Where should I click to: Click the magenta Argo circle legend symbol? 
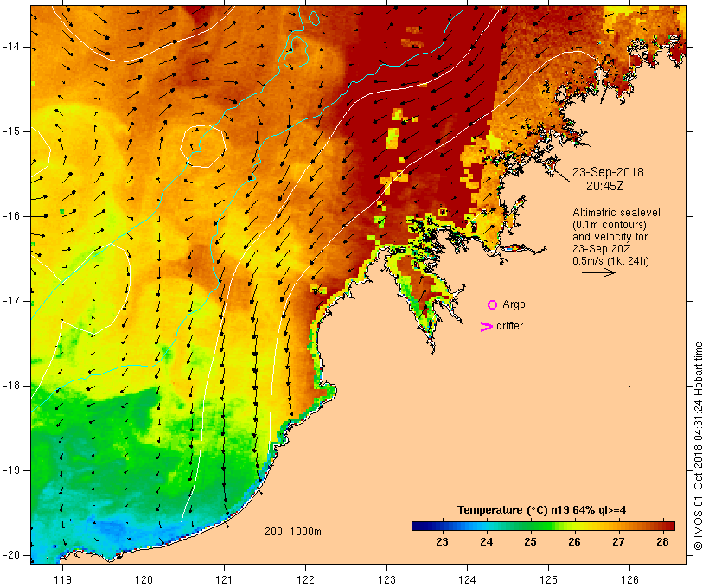pyautogui.click(x=493, y=305)
